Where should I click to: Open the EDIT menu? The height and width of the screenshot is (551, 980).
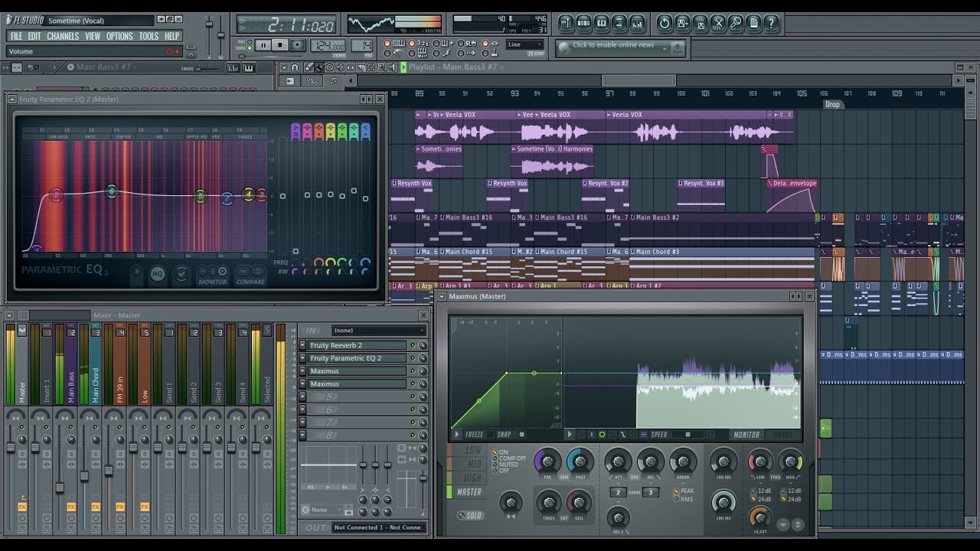click(34, 36)
